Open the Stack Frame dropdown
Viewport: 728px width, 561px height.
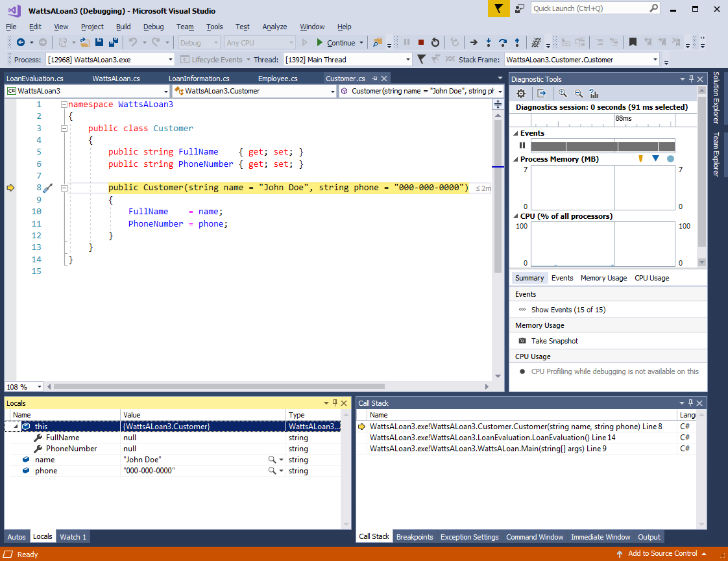[x=655, y=60]
